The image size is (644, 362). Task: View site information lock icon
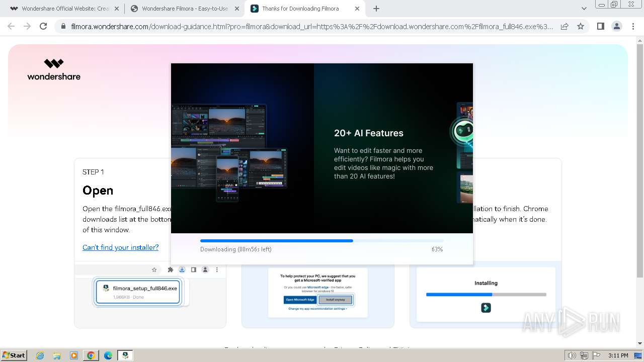coord(63,26)
